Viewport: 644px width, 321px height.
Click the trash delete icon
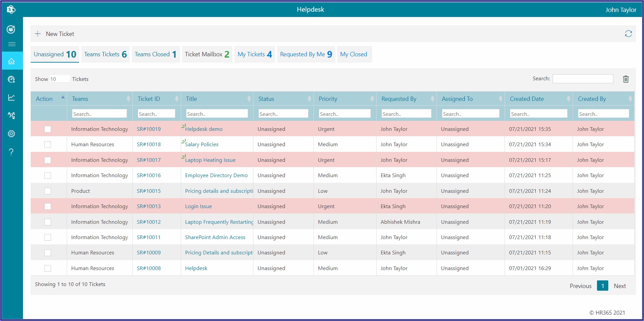click(626, 79)
